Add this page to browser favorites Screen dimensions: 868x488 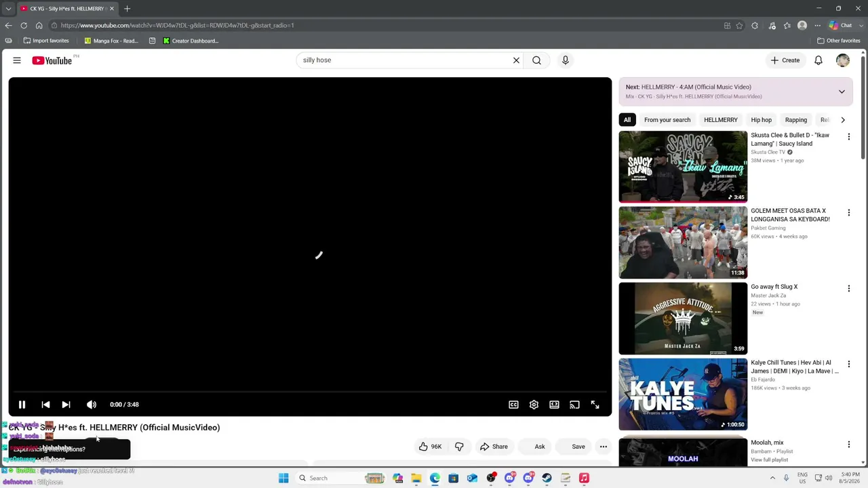(x=739, y=26)
